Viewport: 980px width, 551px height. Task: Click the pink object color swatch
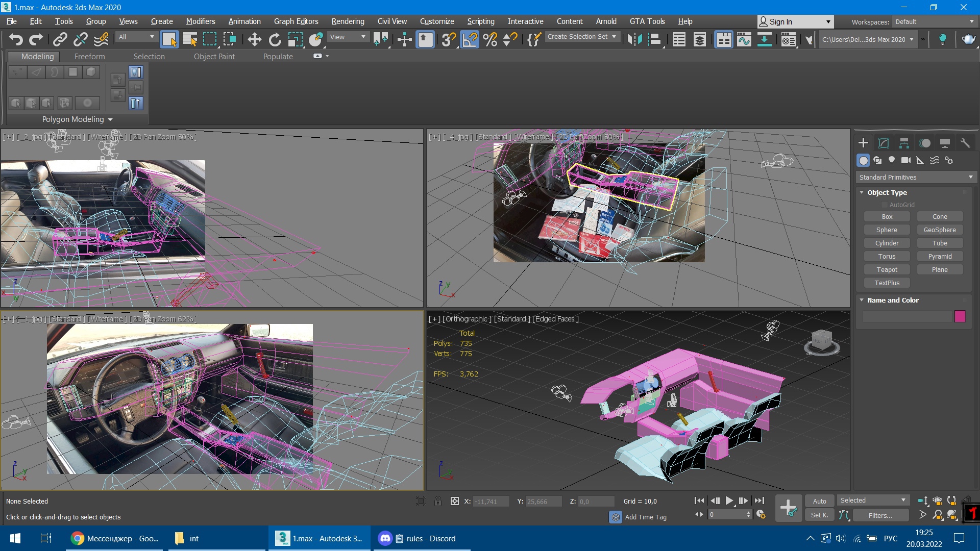point(960,316)
